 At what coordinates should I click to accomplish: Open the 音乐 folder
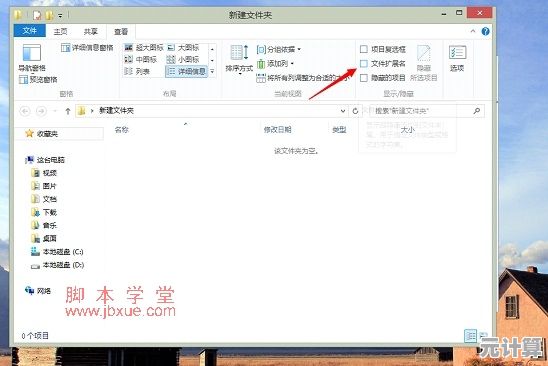(x=44, y=225)
